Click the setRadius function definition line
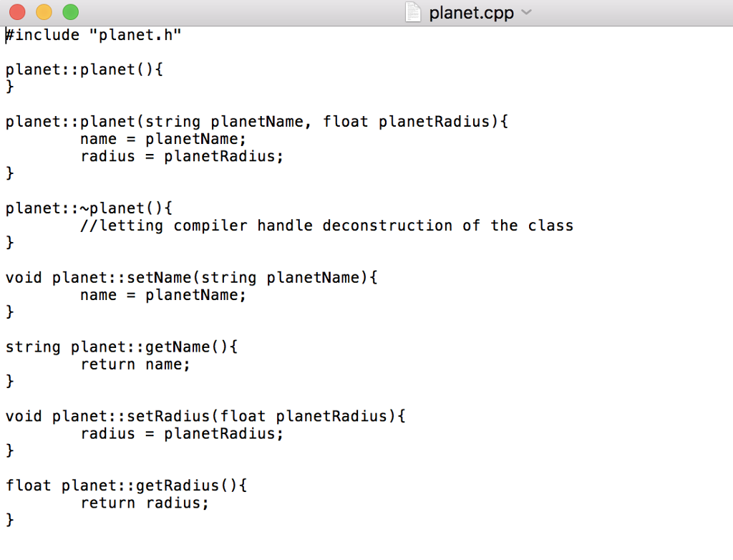 [x=205, y=416]
